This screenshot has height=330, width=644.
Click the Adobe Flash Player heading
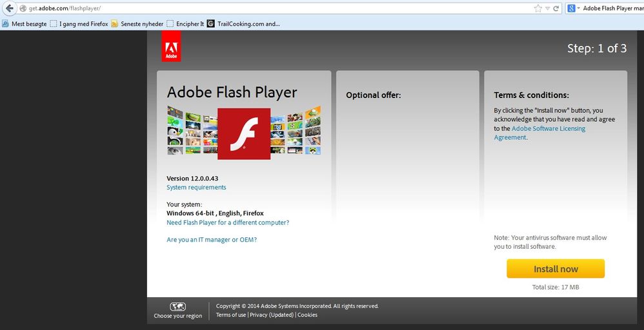(232, 92)
